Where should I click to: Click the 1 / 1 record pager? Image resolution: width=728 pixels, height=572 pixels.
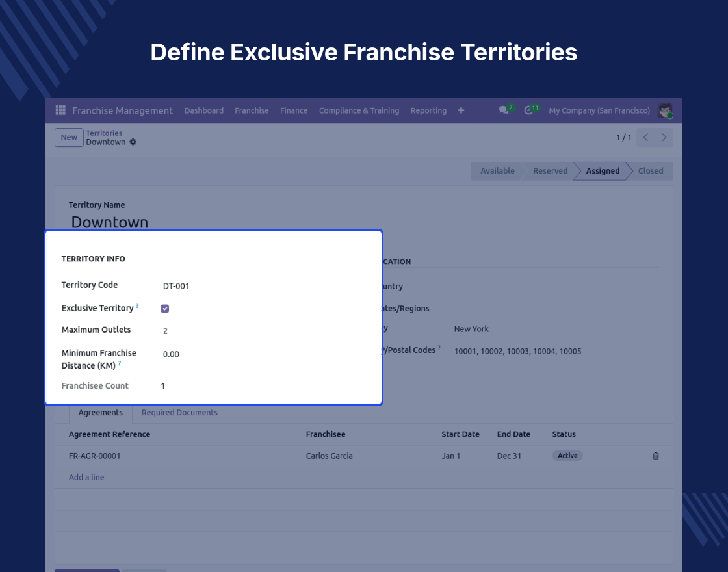(x=623, y=137)
